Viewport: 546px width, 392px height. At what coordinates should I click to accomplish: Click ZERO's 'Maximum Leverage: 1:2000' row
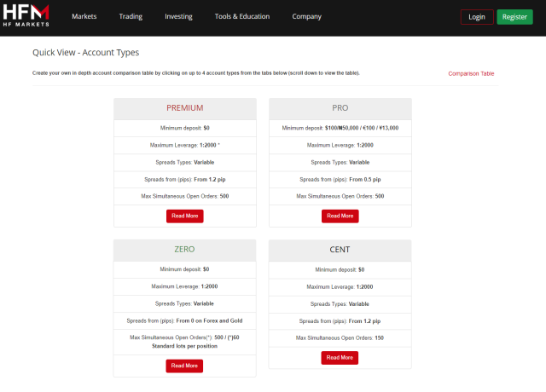[x=184, y=286]
